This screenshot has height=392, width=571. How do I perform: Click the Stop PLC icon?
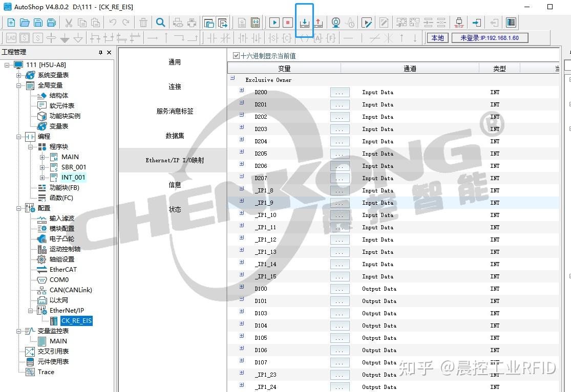[x=288, y=23]
